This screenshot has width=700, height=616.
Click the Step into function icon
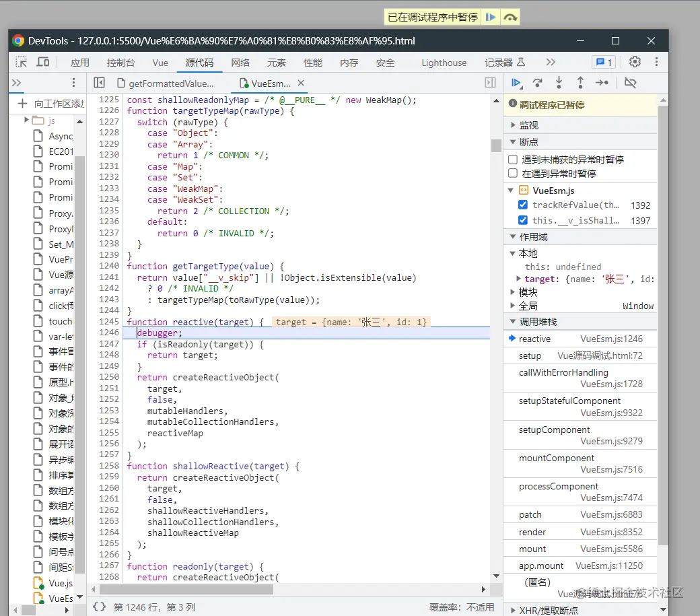coord(559,82)
